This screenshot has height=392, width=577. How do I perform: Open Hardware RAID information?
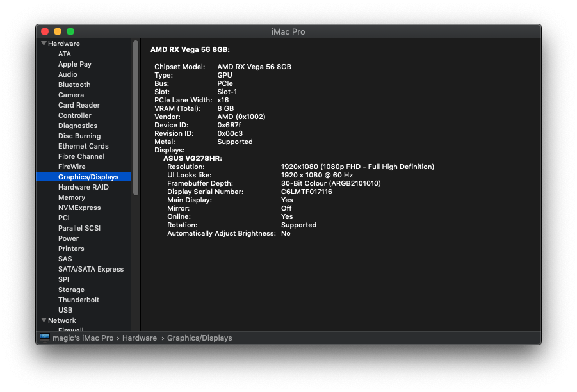pyautogui.click(x=83, y=187)
